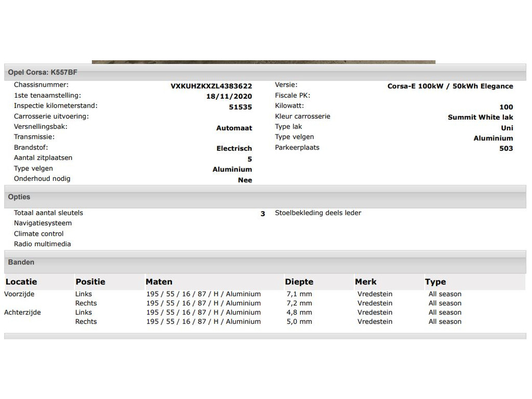Click the 'Navigatiesysteem' option
This screenshot has height=399, width=532.
43,223
